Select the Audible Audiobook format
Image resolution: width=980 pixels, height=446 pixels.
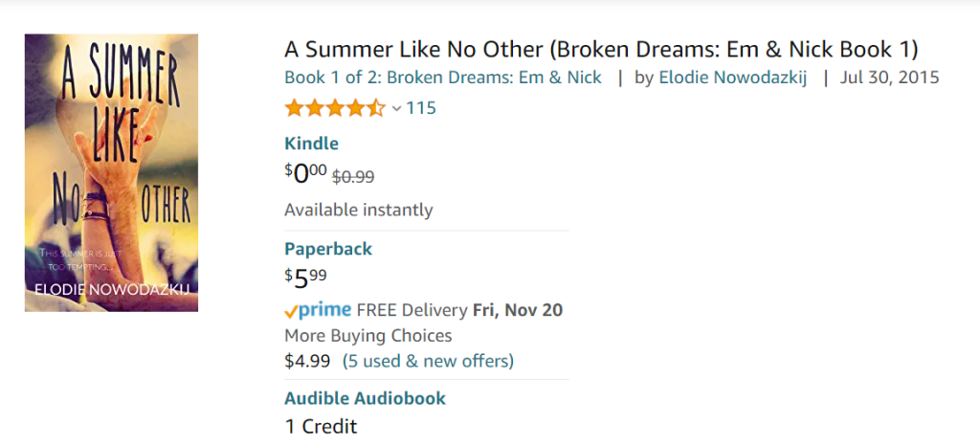click(365, 398)
